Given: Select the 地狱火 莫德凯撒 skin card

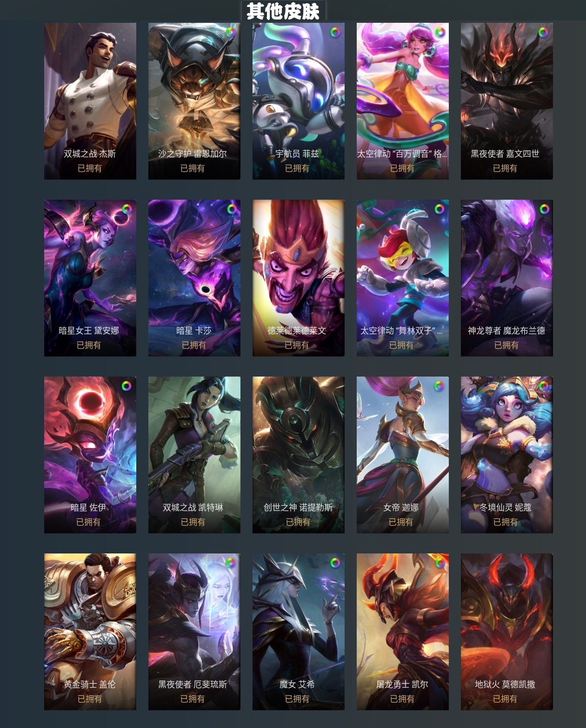Looking at the screenshot, I should coord(507,632).
